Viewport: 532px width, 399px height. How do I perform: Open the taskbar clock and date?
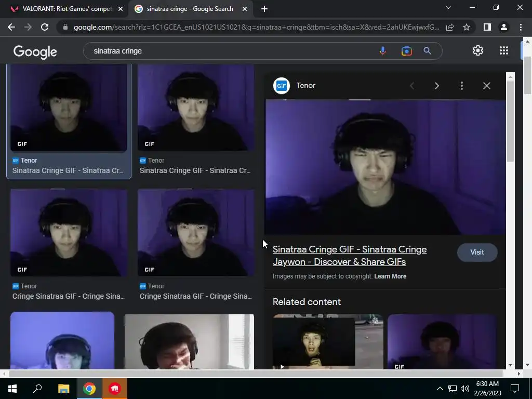click(x=487, y=389)
